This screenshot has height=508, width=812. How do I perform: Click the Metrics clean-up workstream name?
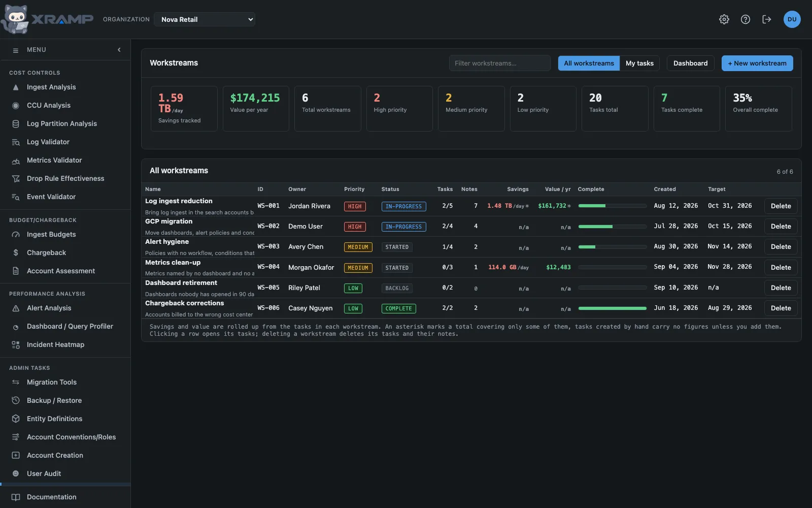pyautogui.click(x=173, y=263)
